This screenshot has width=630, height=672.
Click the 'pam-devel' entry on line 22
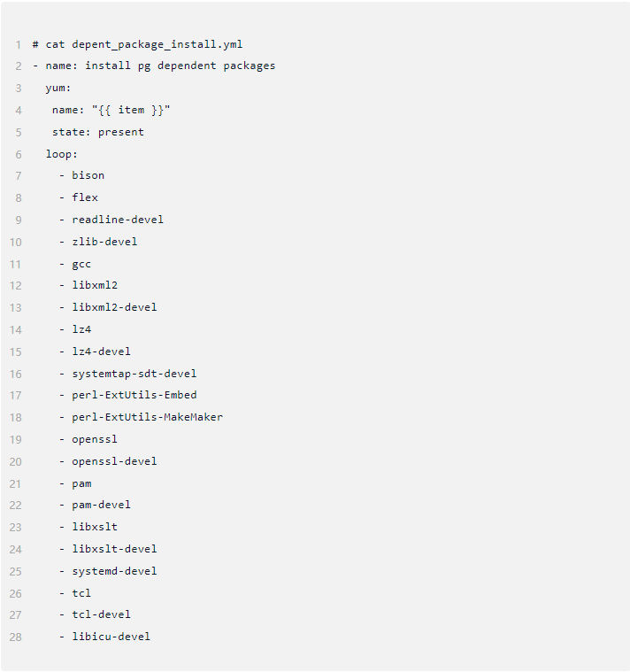(101, 505)
